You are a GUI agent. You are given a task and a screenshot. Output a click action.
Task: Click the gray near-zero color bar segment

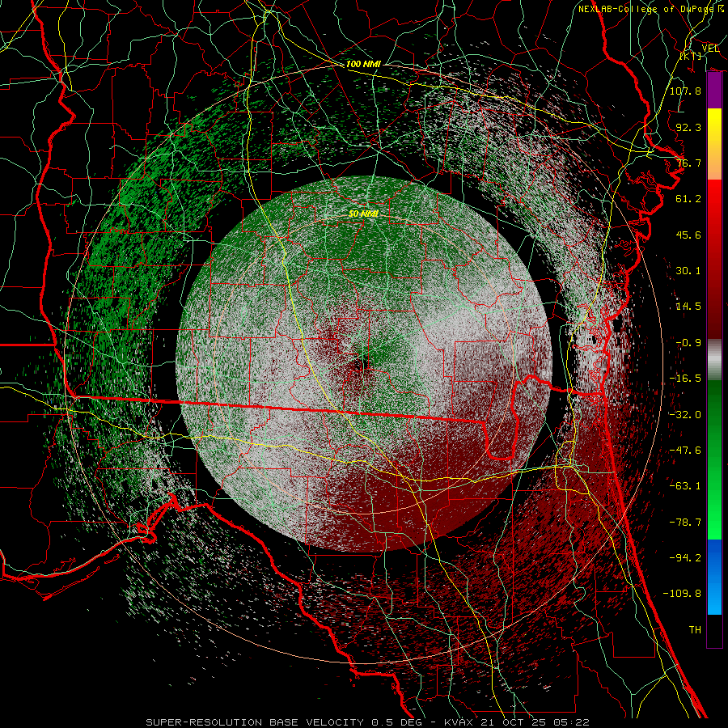(x=714, y=360)
